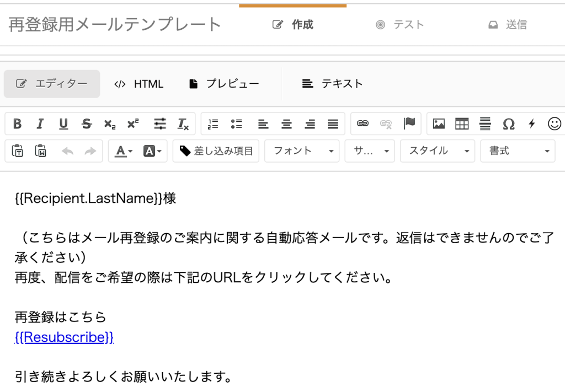Expand the スタイル dropdown
Viewport: 565px width, 392px height.
438,151
